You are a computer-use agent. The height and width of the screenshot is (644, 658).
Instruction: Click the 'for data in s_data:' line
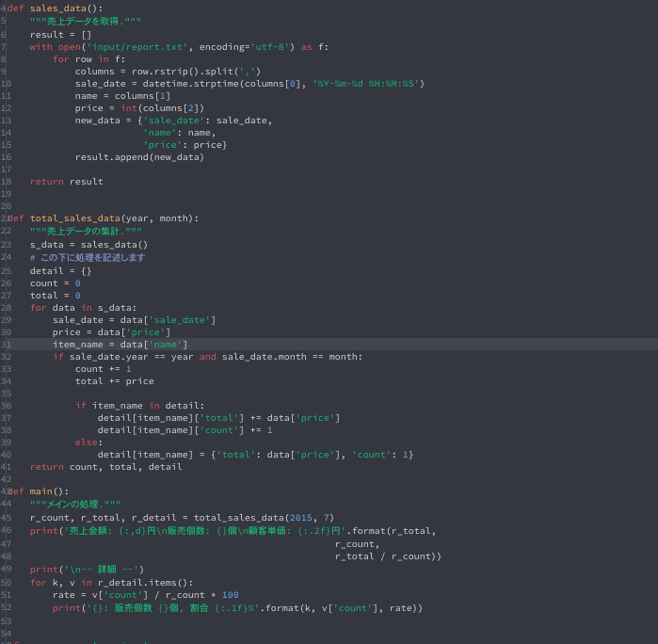pos(83,308)
